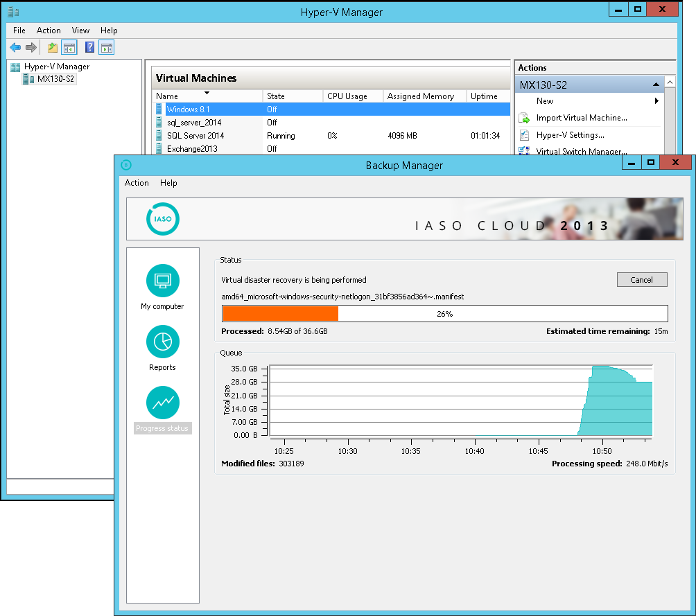The width and height of the screenshot is (696, 616).
Task: Click the sql_server_2014 VM icon
Action: pos(159,123)
